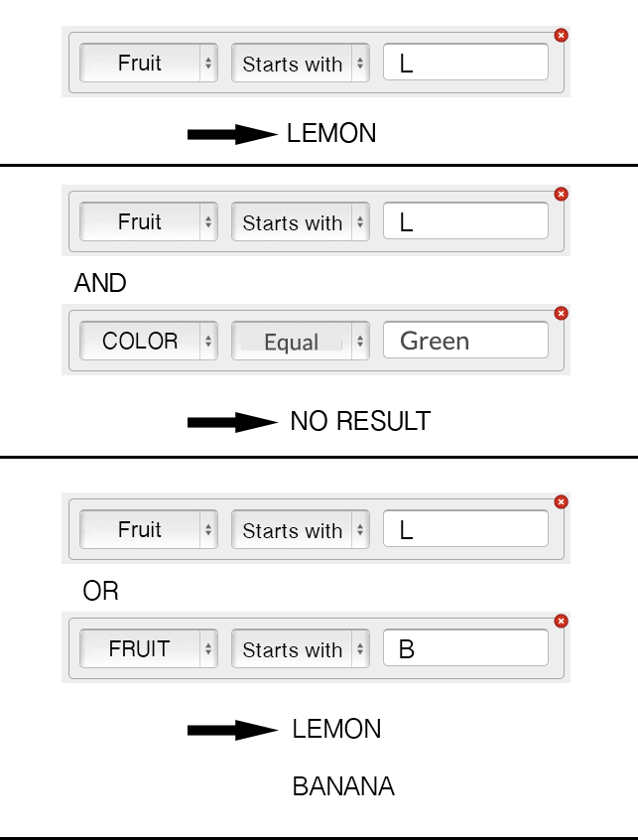638x840 pixels.
Task: Remove the Fruit filter above the AND label
Action: (x=561, y=194)
